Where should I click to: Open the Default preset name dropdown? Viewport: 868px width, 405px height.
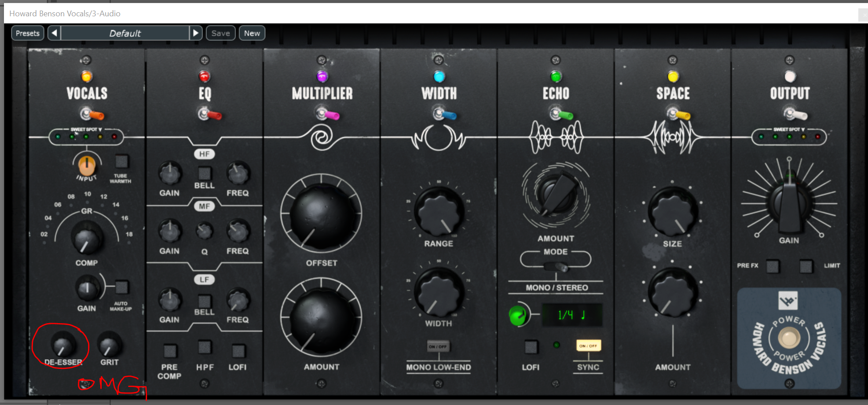point(125,33)
